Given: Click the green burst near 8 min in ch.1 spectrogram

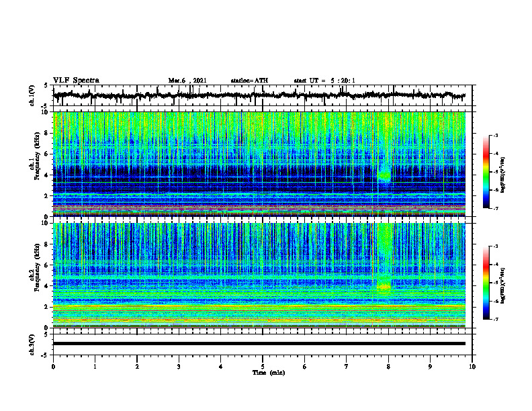Looking at the screenshot, I should pos(384,175).
